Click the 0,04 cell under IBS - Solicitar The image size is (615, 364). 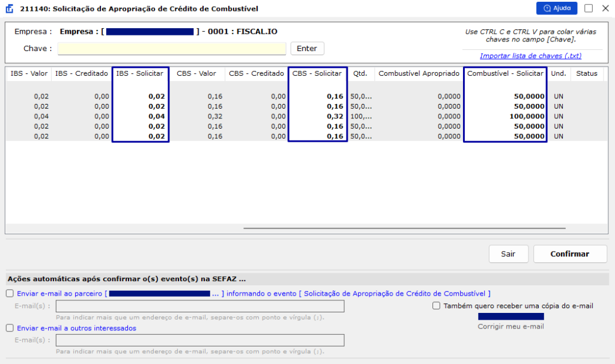(157, 117)
